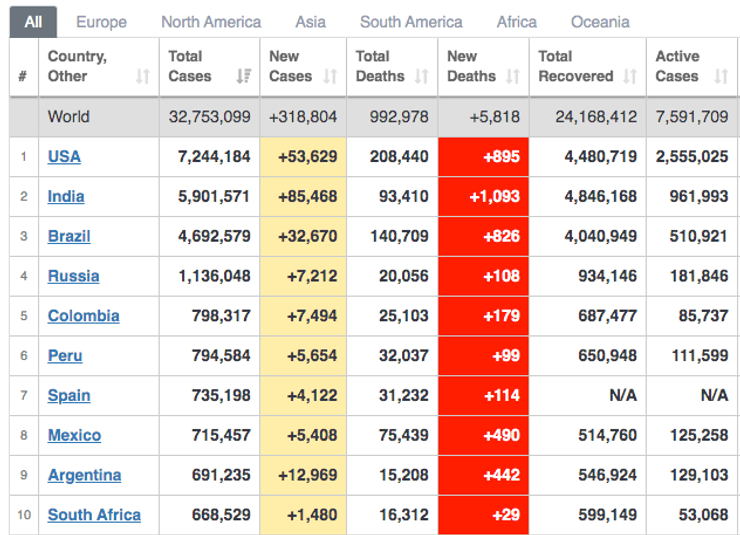Open the USA country link
Viewport: 740px width, 535px height.
click(x=64, y=157)
